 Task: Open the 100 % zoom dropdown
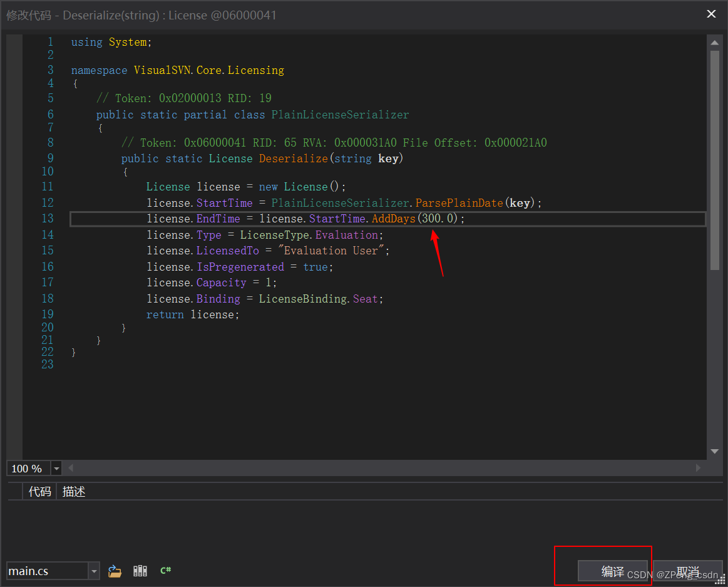[56, 469]
